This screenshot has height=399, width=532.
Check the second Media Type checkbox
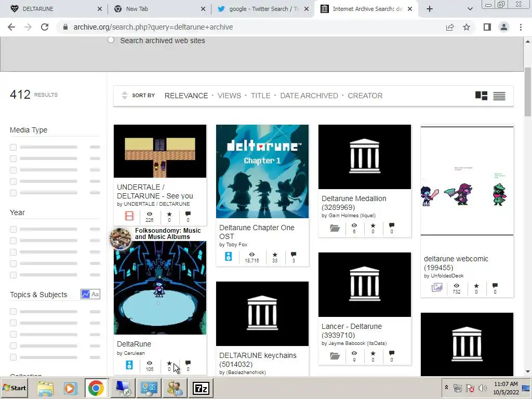13,158
